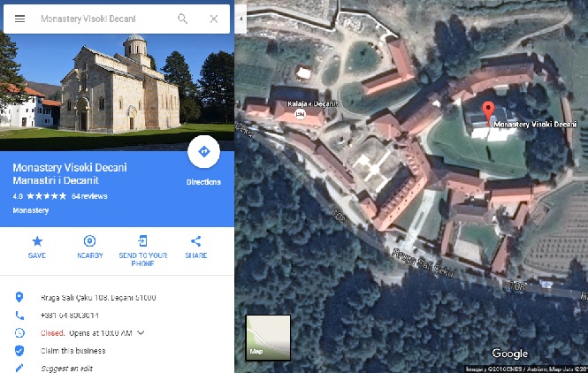Viewport: 588px width, 373px height.
Task: Select Suggest an edit
Action: pyautogui.click(x=66, y=368)
